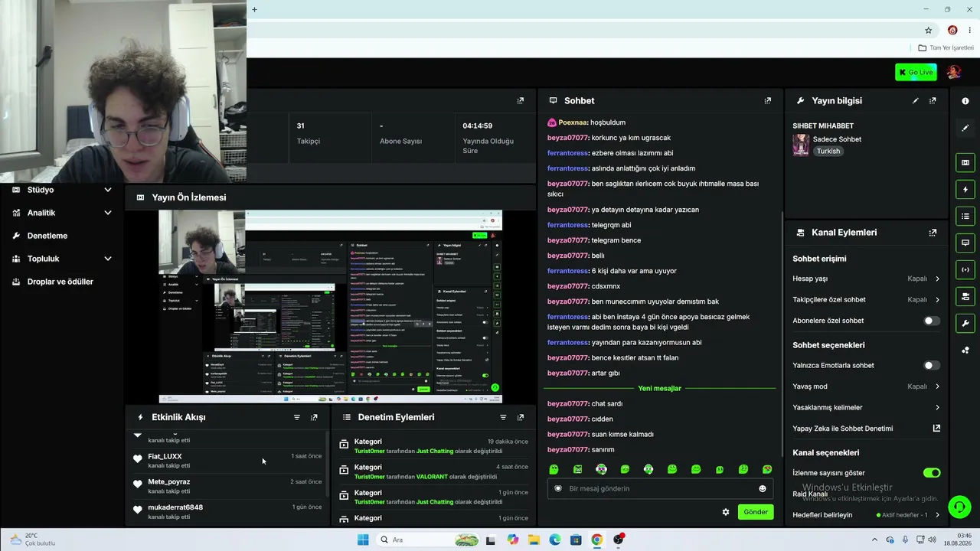
Task: Filter the Denetim Eylemleri list
Action: 503,417
